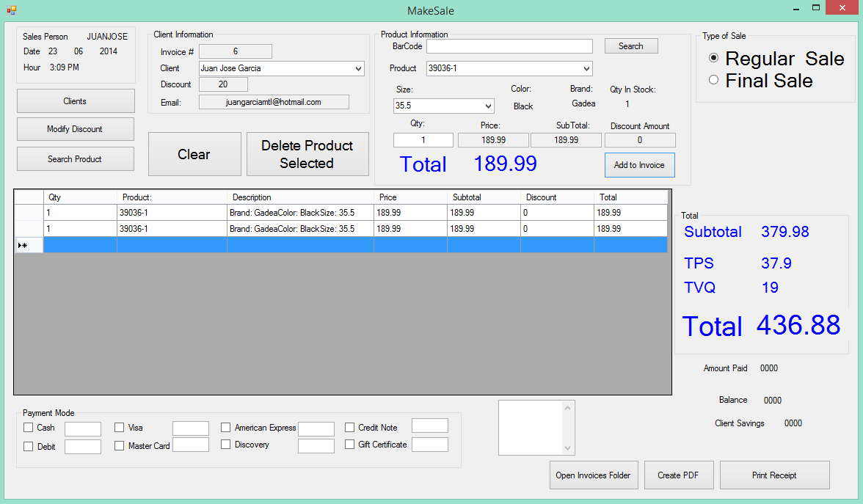The width and height of the screenshot is (863, 504).
Task: Click the highlighted empty new row in grid
Action: (x=355, y=245)
